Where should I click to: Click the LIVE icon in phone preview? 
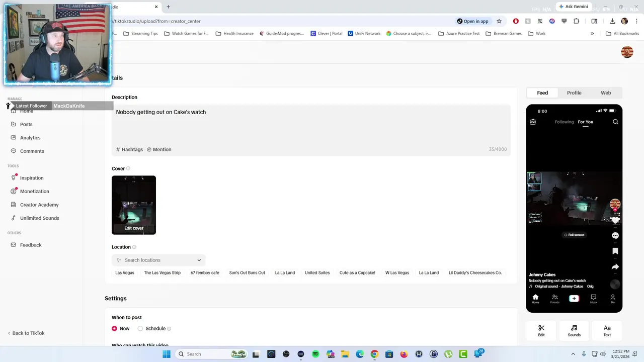(533, 122)
